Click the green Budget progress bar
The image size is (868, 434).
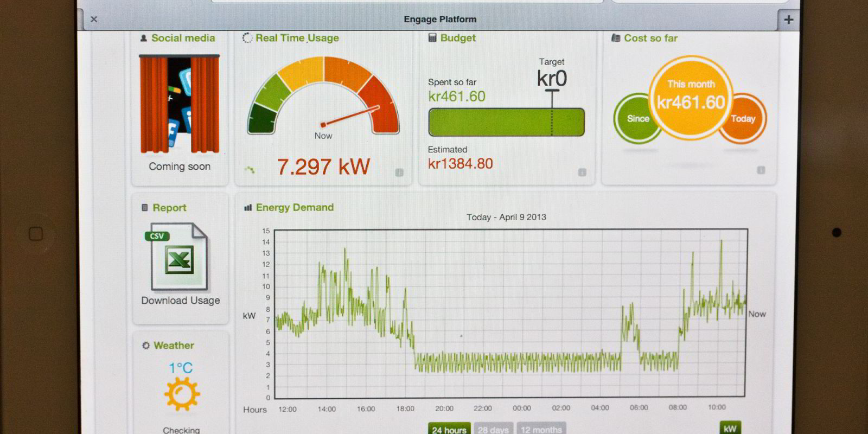507,122
